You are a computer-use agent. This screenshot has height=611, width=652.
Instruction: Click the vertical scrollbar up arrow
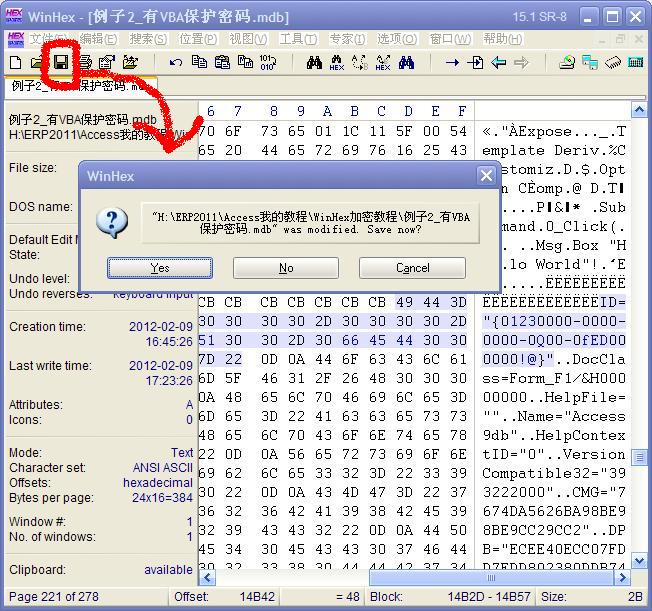point(639,110)
